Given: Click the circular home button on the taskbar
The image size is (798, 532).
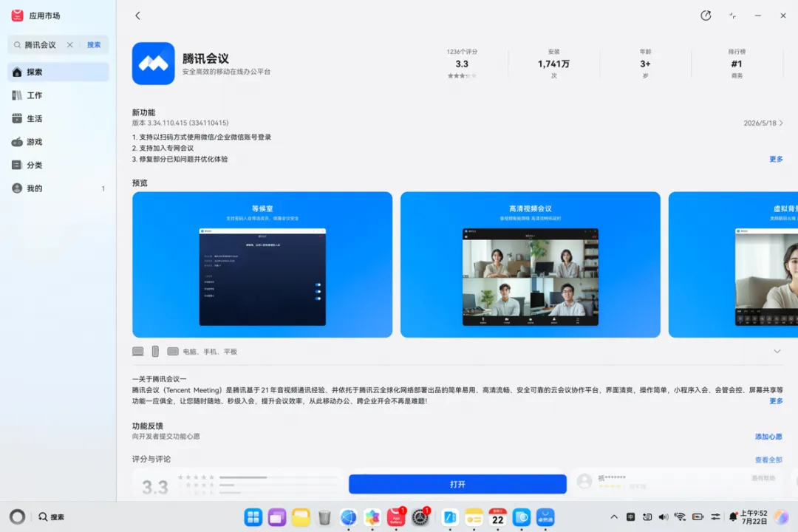Looking at the screenshot, I should coord(17,516).
